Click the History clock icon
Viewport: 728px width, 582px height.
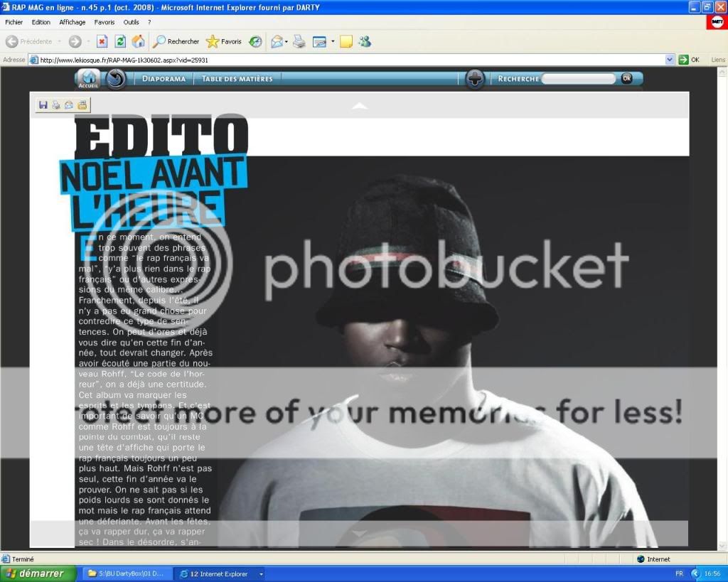(255, 42)
